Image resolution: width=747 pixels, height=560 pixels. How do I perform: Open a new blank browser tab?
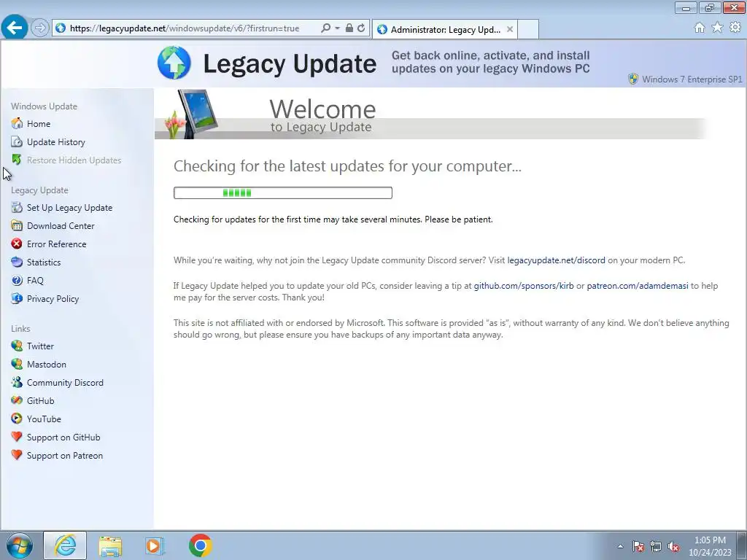528,29
